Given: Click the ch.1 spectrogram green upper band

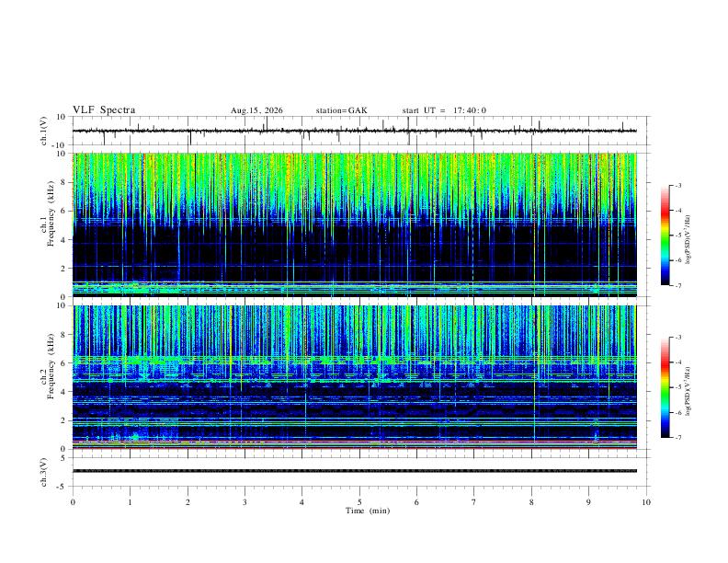Looking at the screenshot, I should [x=354, y=181].
